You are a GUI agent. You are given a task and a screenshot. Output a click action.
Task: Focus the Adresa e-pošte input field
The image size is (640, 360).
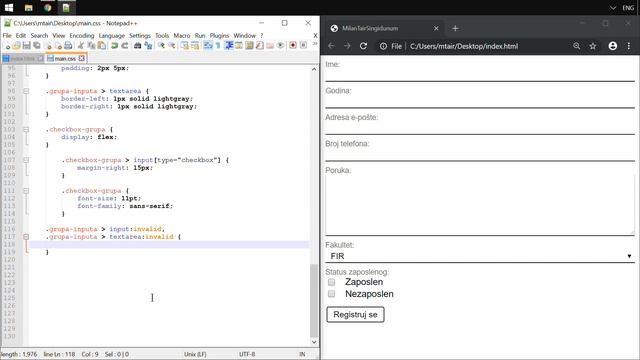tap(480, 128)
